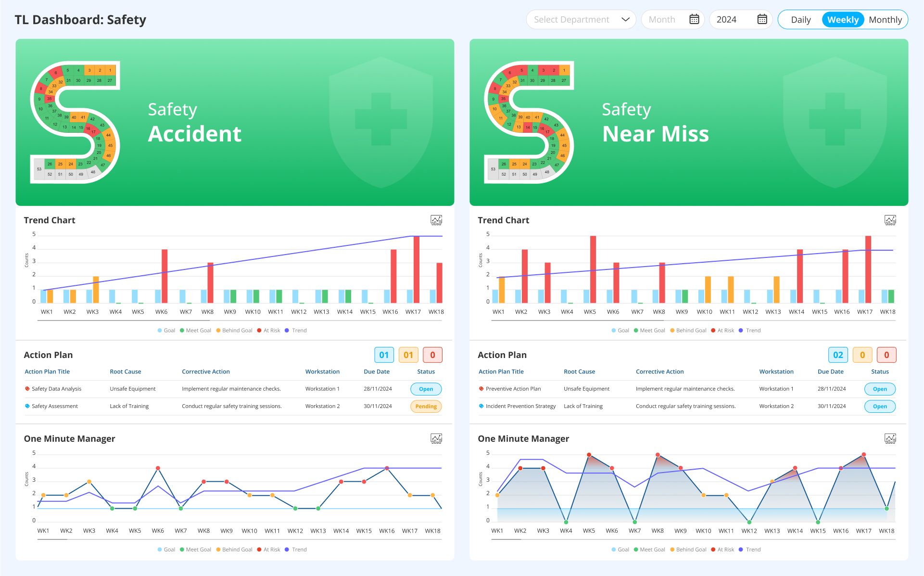Open the 2024 year selector

pyautogui.click(x=741, y=19)
